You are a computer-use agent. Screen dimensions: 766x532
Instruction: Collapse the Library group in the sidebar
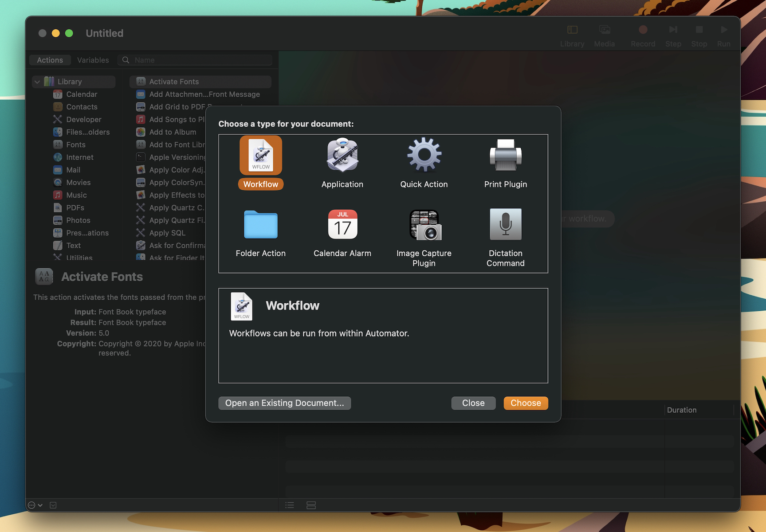[x=37, y=82]
